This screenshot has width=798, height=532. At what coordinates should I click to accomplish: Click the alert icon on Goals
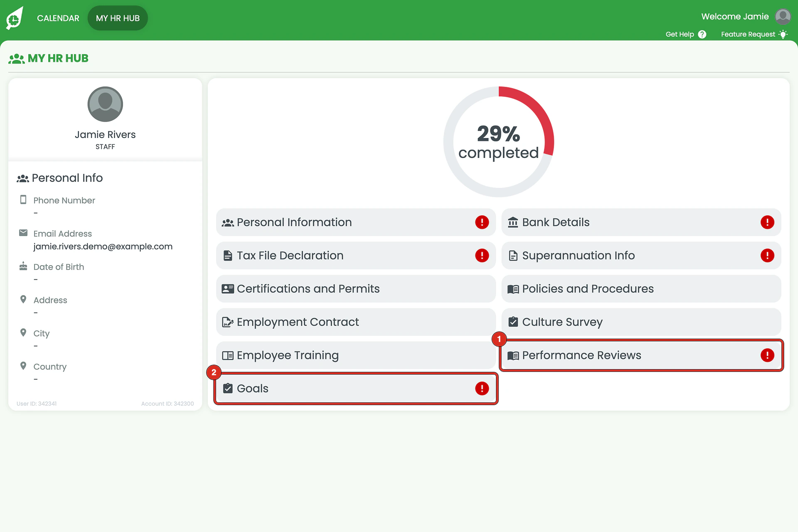[482, 389]
